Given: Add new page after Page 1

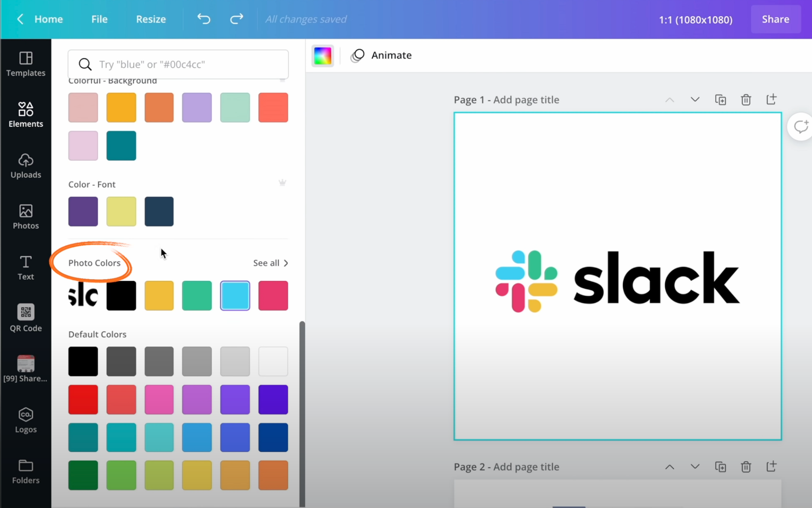Looking at the screenshot, I should 771,99.
